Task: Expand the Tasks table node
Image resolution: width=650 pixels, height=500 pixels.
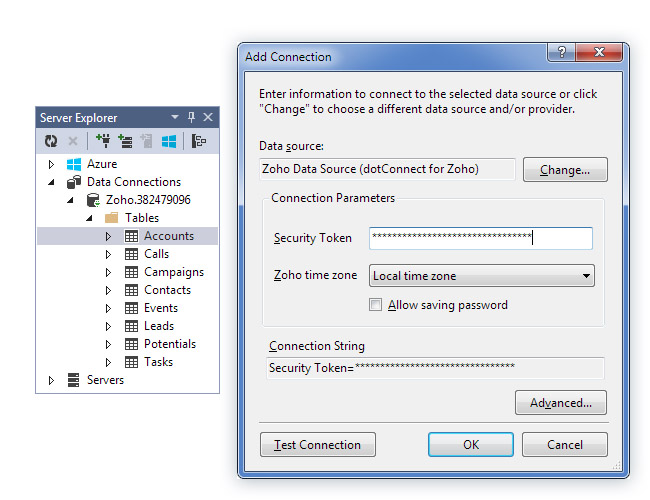Action: pos(108,362)
